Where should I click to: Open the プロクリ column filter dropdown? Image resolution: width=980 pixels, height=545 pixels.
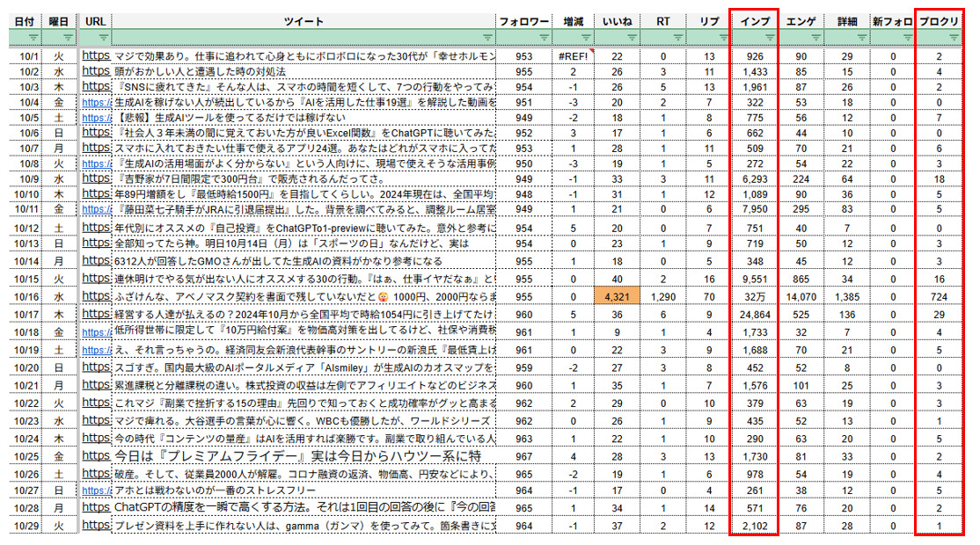(x=954, y=38)
